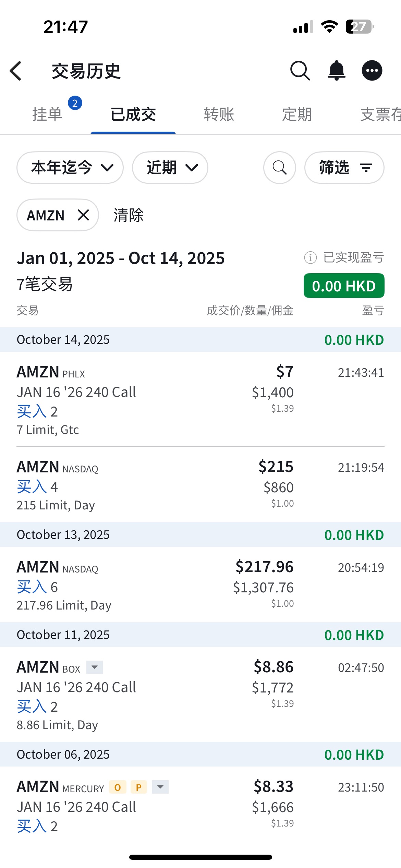Screen dimensions: 401x868
Task: Tap the back arrow icon
Action: pyautogui.click(x=16, y=71)
